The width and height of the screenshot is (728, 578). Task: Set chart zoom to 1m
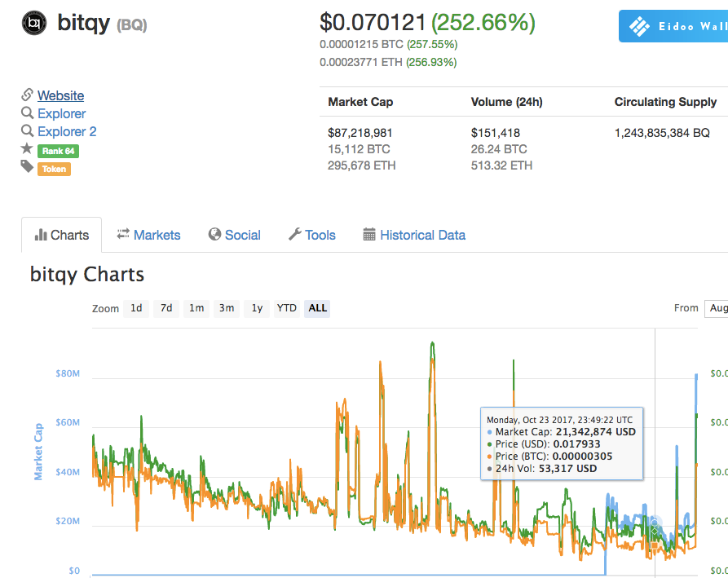(196, 308)
